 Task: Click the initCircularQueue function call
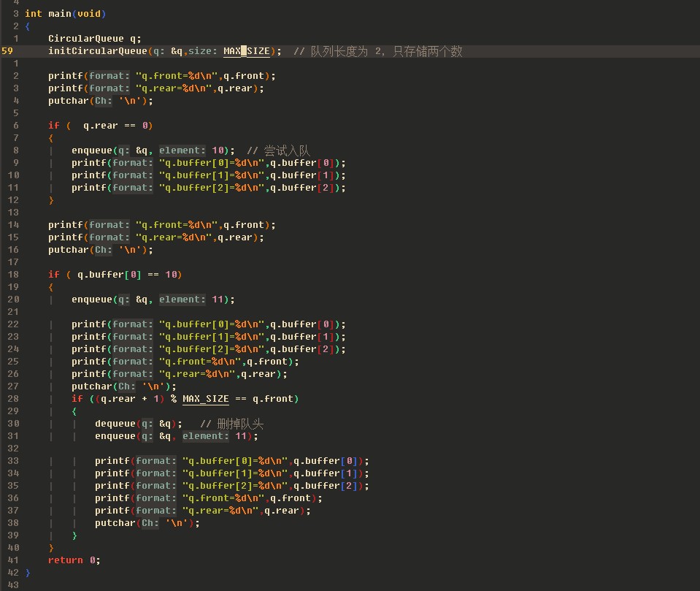pos(165,51)
